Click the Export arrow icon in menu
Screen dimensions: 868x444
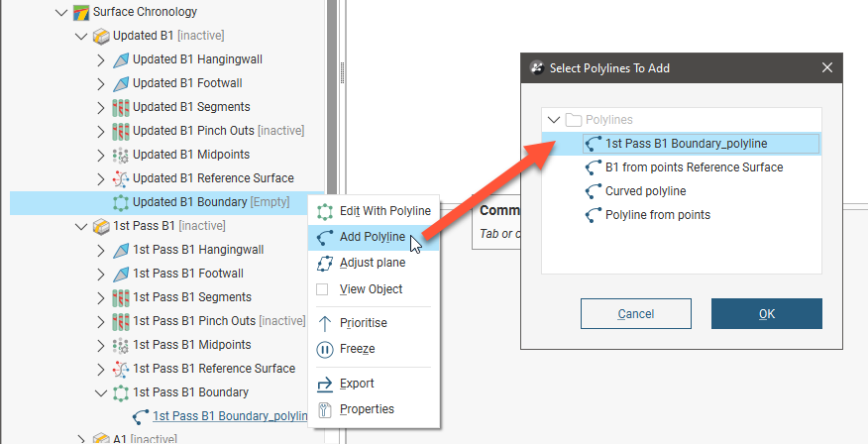[x=324, y=384]
